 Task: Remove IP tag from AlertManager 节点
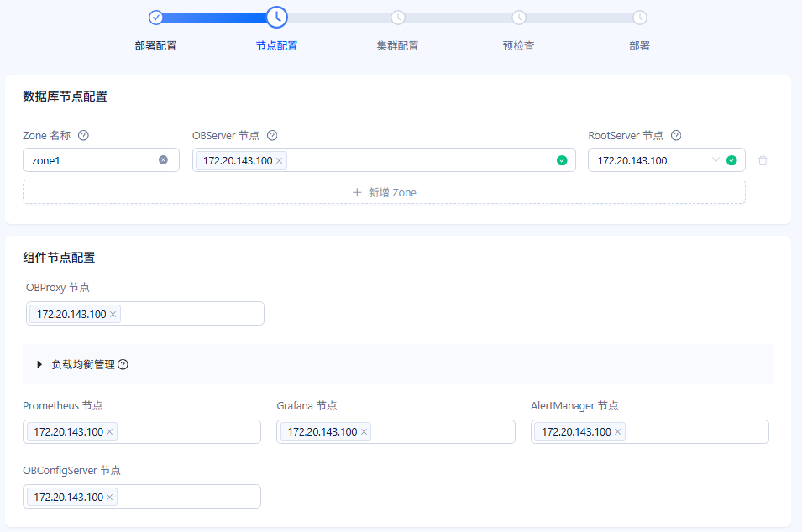point(617,432)
